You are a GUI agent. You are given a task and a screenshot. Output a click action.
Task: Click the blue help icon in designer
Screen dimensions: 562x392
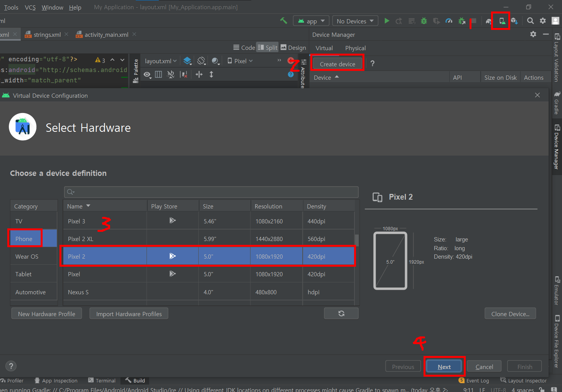pyautogui.click(x=291, y=74)
